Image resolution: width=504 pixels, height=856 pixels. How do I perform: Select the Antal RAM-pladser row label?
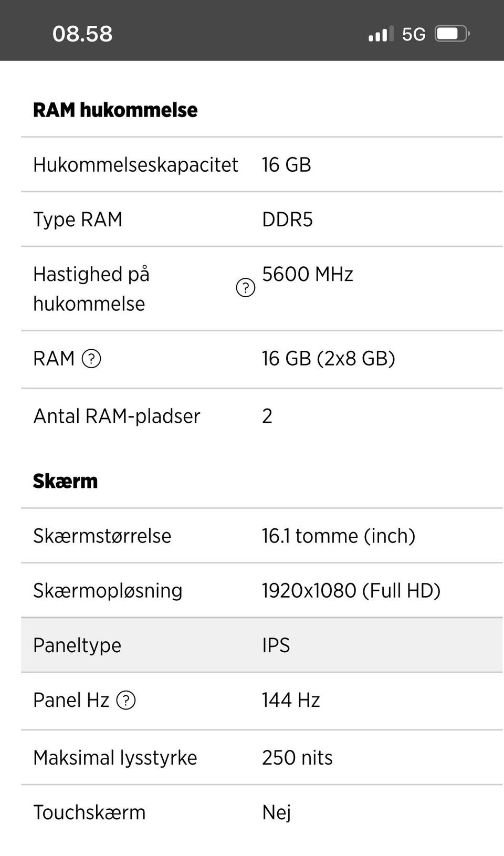(117, 416)
